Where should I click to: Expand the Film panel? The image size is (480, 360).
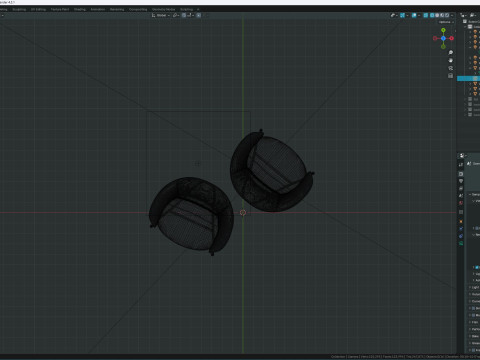(x=474, y=322)
